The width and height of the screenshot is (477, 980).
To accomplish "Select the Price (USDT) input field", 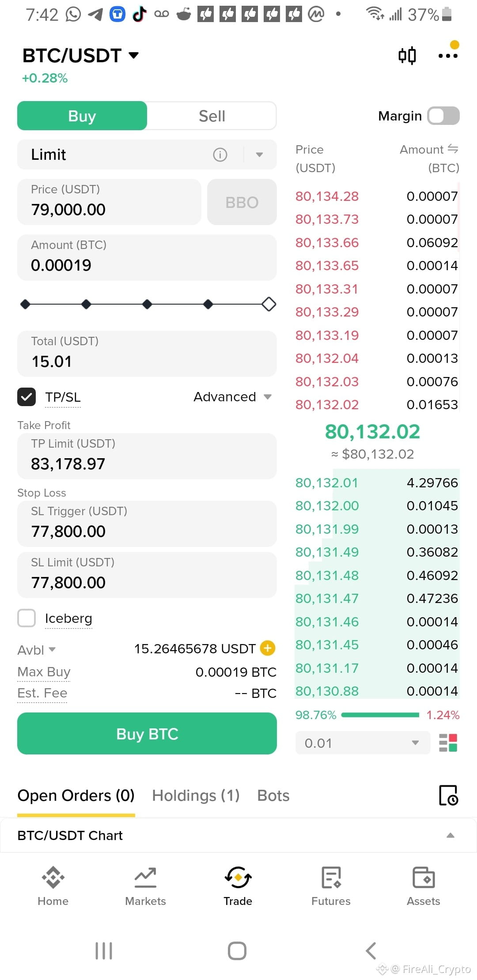I will pyautogui.click(x=109, y=202).
